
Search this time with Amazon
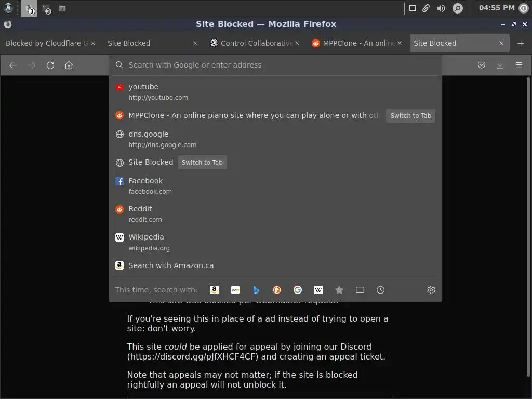click(215, 290)
